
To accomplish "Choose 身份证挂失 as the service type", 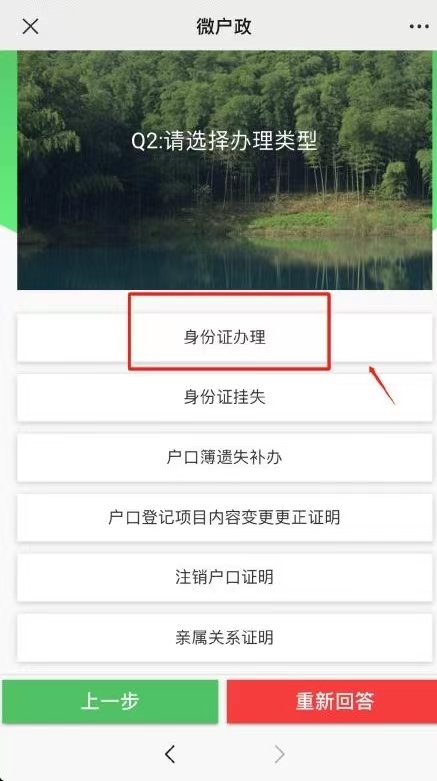I will (x=224, y=397).
